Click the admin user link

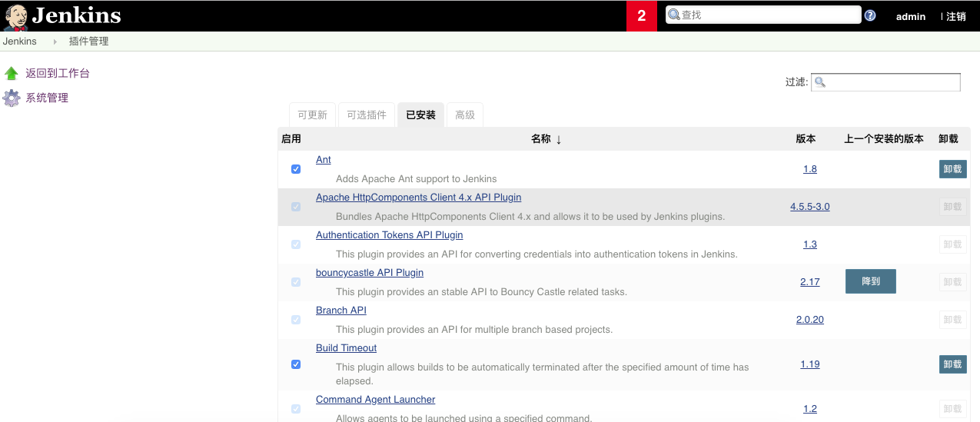coord(911,16)
